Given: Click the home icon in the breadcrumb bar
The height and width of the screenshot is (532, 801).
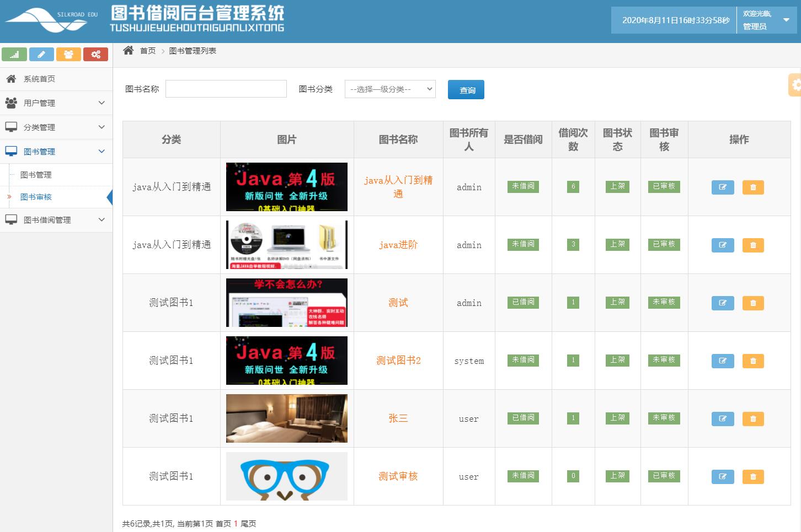Looking at the screenshot, I should click(128, 50).
